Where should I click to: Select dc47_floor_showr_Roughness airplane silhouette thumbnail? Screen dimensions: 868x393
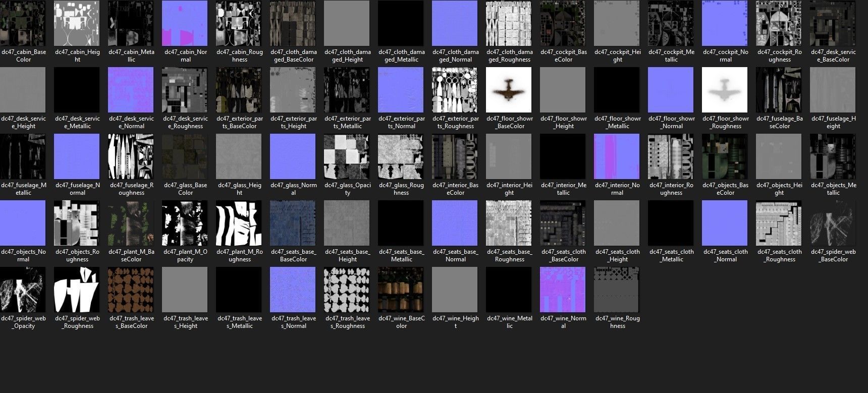(x=725, y=90)
